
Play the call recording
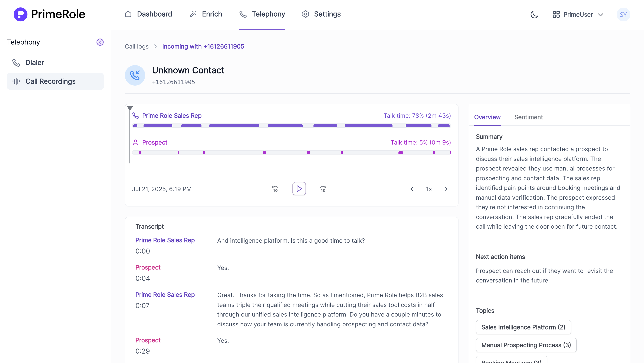point(299,189)
